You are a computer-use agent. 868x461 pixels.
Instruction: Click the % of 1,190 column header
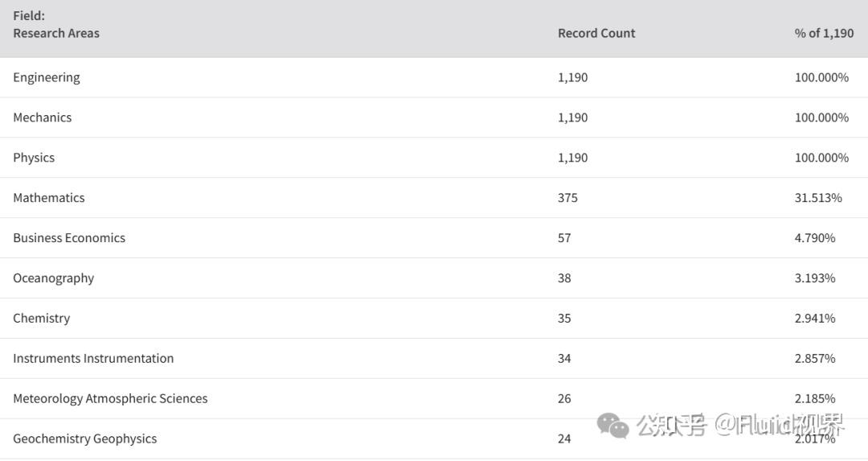pos(824,33)
